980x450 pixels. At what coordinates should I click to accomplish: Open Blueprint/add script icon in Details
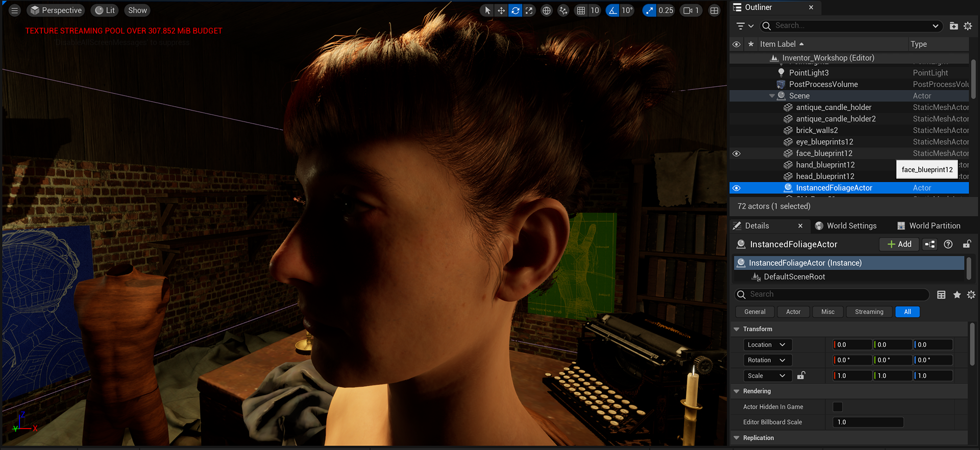pyautogui.click(x=930, y=244)
